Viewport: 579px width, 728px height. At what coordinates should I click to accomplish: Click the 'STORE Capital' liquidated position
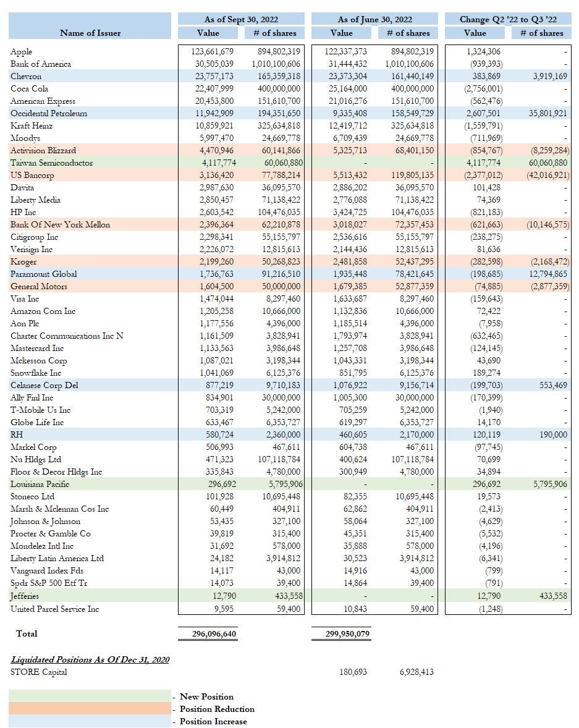pos(38,672)
